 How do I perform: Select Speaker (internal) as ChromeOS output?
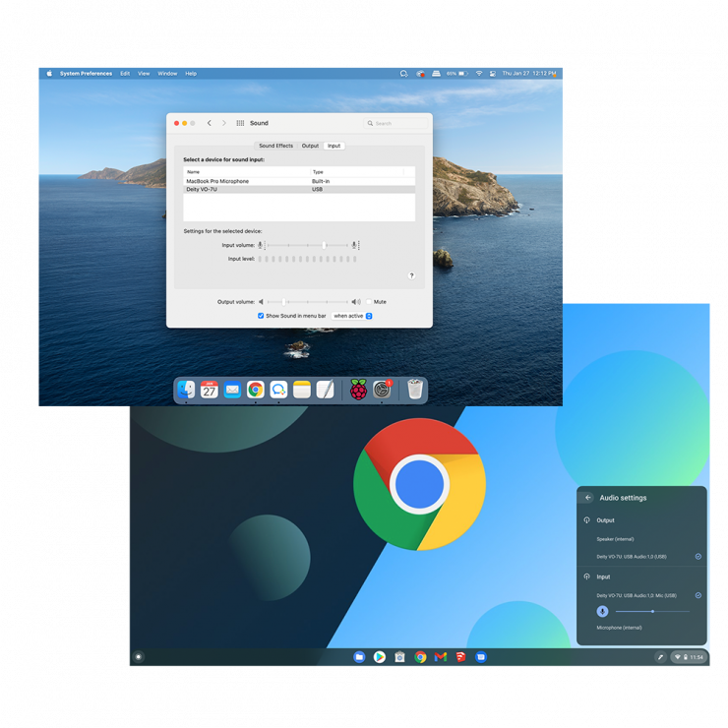(x=618, y=539)
